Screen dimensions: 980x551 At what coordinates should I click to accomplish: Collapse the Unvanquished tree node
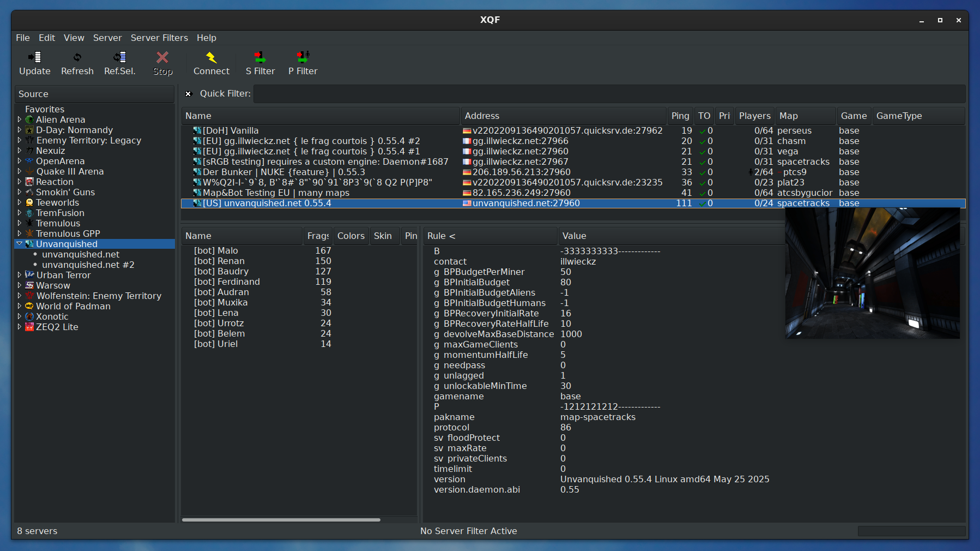20,244
